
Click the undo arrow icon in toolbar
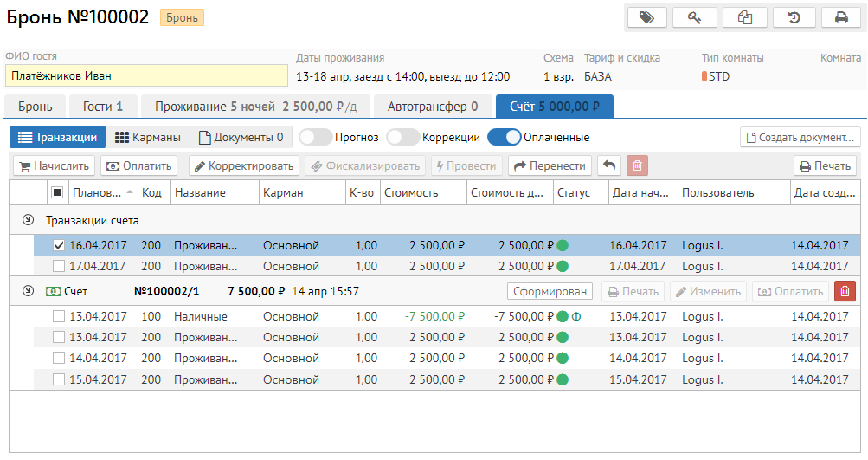click(x=609, y=166)
